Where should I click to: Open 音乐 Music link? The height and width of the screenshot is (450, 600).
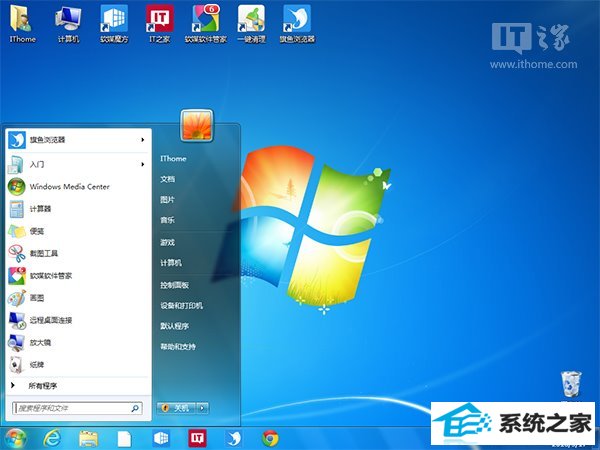click(x=168, y=220)
